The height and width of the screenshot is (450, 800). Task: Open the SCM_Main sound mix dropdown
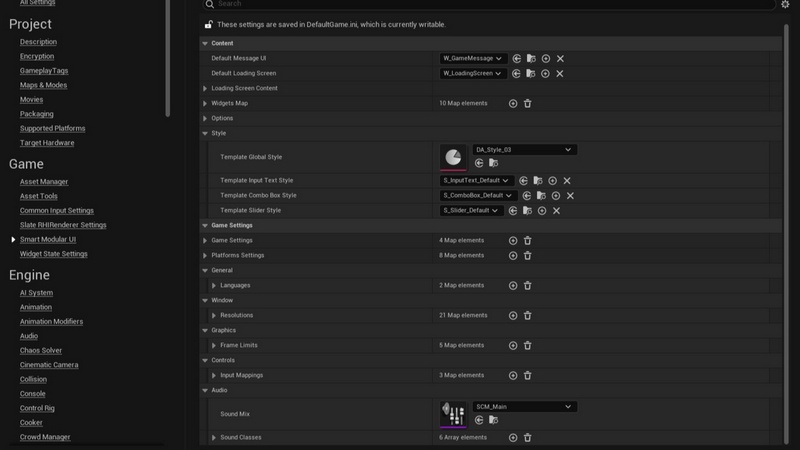coord(524,407)
